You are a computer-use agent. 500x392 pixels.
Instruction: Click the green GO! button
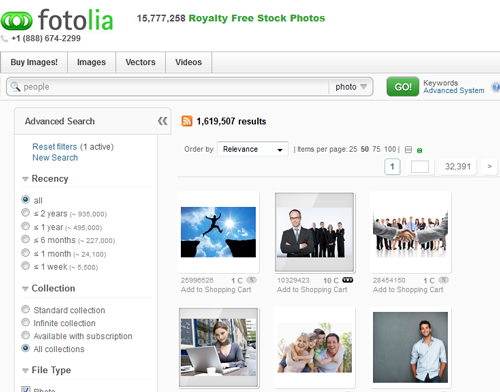pyautogui.click(x=403, y=87)
